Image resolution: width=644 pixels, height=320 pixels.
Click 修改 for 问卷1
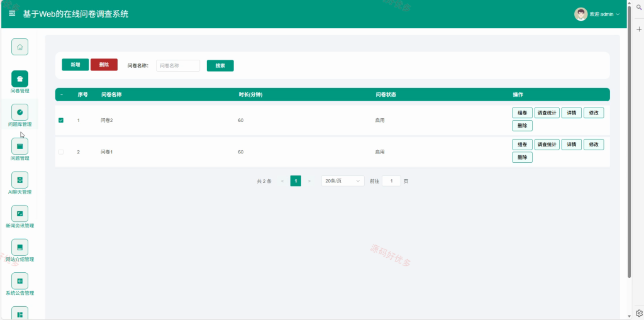[x=594, y=145]
